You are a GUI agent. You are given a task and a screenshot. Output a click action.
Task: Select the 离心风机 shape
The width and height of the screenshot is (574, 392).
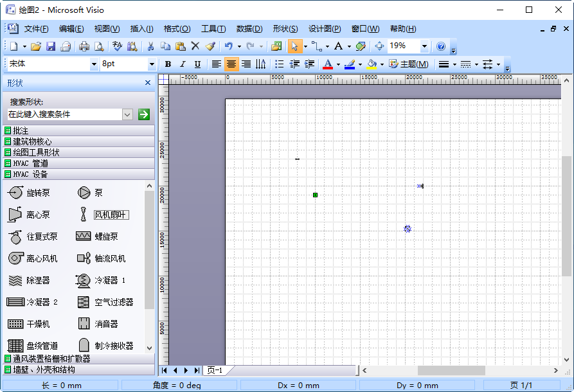click(33, 258)
